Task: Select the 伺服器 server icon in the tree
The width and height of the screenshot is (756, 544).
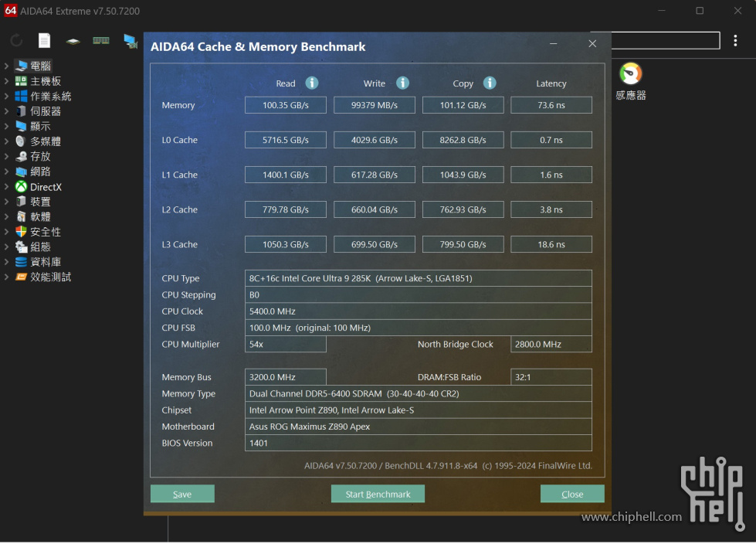Action: [21, 111]
